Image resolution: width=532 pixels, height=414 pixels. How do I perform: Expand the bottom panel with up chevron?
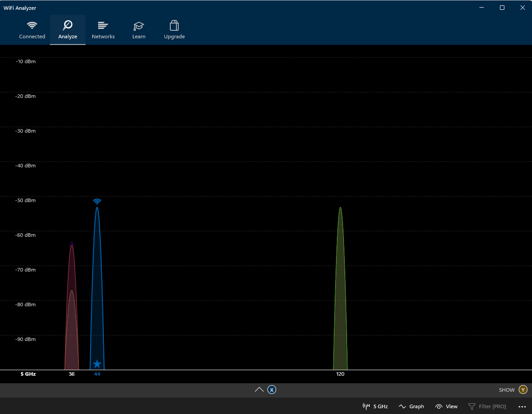[x=259, y=390]
